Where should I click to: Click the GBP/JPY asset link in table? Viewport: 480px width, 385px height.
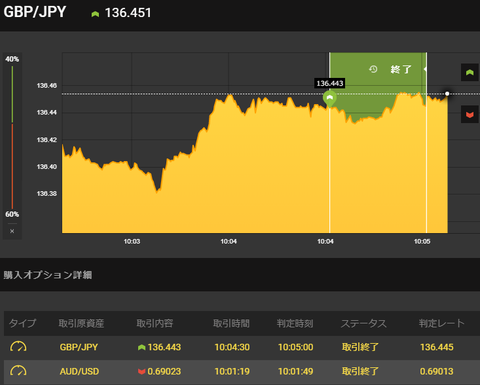pos(79,347)
